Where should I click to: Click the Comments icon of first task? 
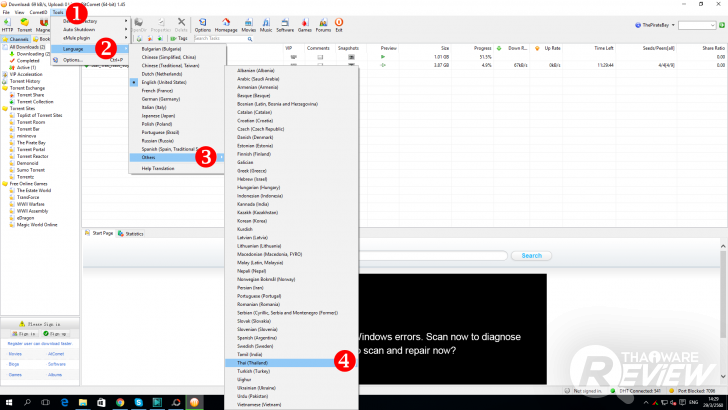[x=320, y=57]
